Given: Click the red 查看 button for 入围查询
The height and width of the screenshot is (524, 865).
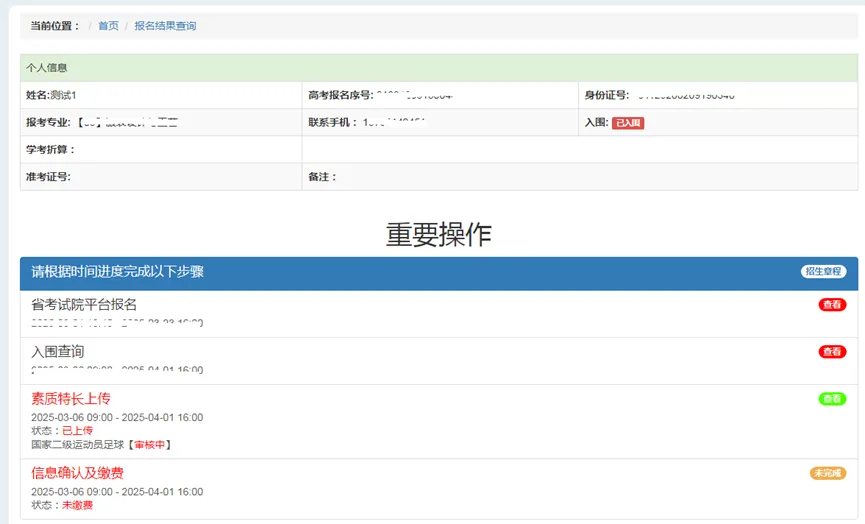Looking at the screenshot, I should pyautogui.click(x=832, y=352).
